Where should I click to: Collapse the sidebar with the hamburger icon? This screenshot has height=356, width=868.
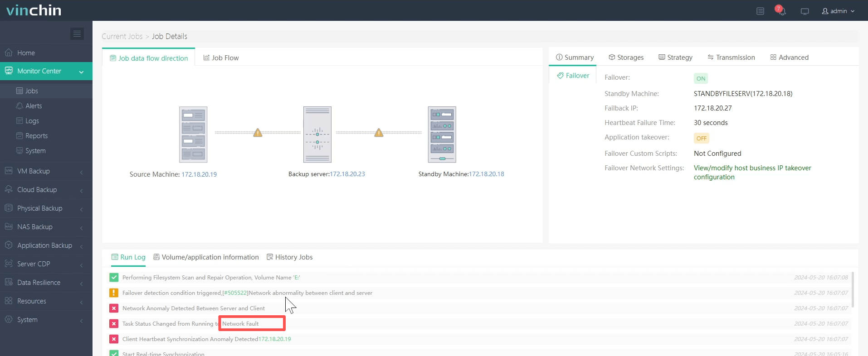pos(77,34)
